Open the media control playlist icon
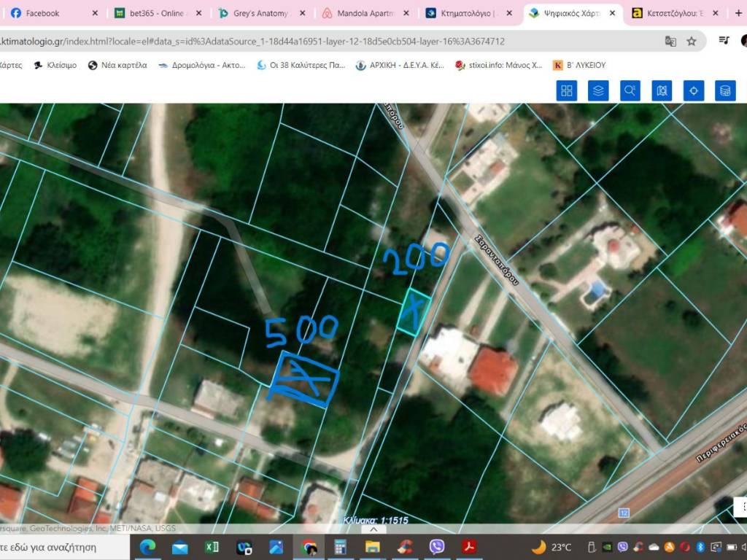This screenshot has height=560, width=747. point(724,41)
